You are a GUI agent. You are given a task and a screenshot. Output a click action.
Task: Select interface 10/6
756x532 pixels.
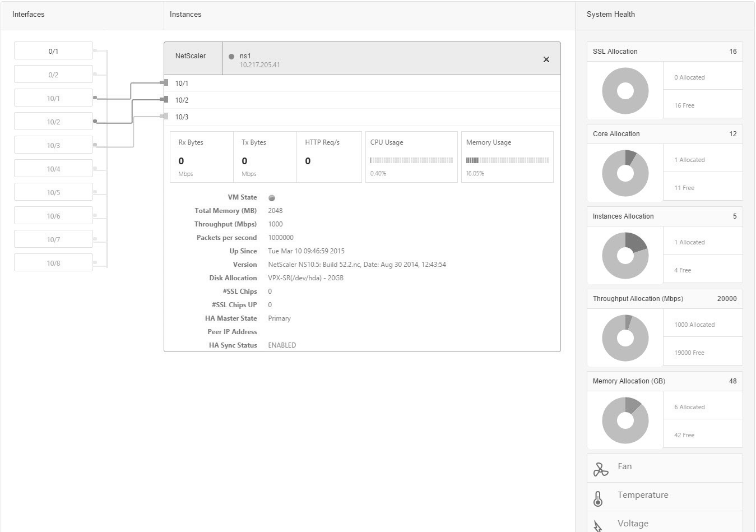click(53, 215)
